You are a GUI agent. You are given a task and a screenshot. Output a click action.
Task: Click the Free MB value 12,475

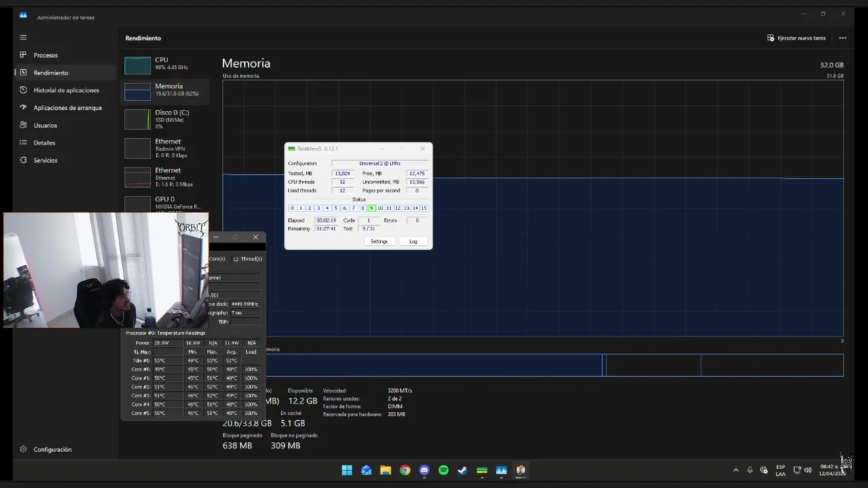tap(417, 174)
